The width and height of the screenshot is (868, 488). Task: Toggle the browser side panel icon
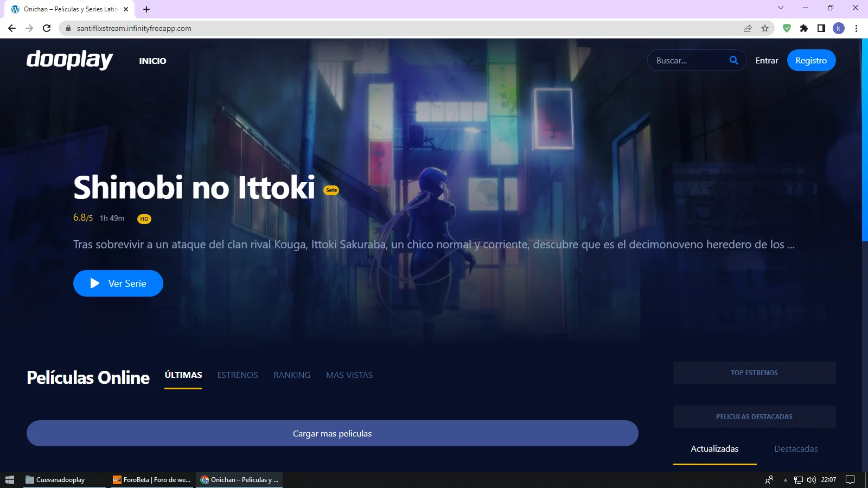(x=821, y=28)
